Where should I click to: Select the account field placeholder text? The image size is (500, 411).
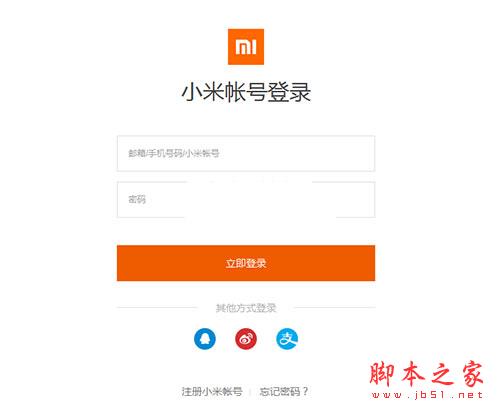[174, 153]
